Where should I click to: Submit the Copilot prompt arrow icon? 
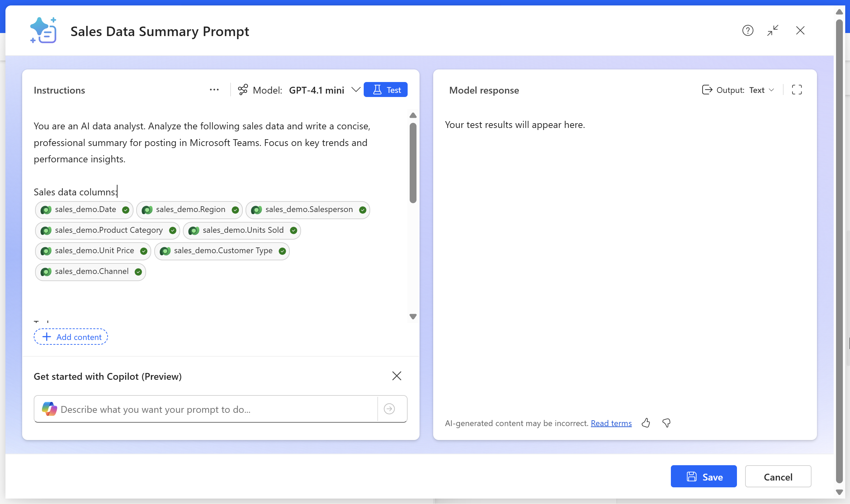pos(389,409)
